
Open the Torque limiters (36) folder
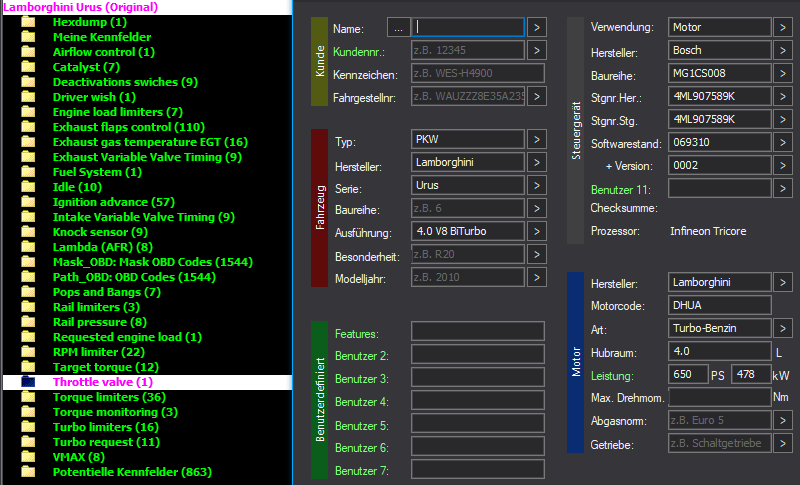click(x=109, y=397)
